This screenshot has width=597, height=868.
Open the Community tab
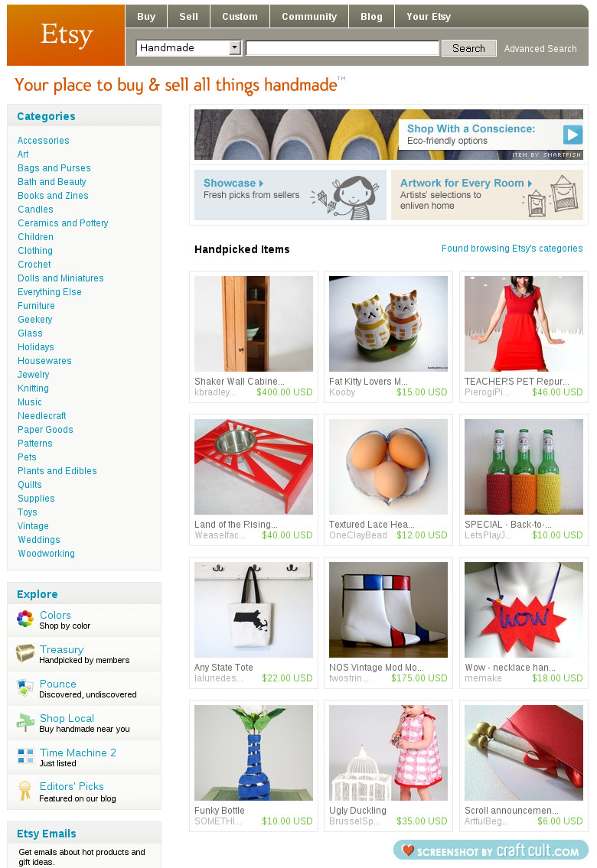(x=309, y=17)
